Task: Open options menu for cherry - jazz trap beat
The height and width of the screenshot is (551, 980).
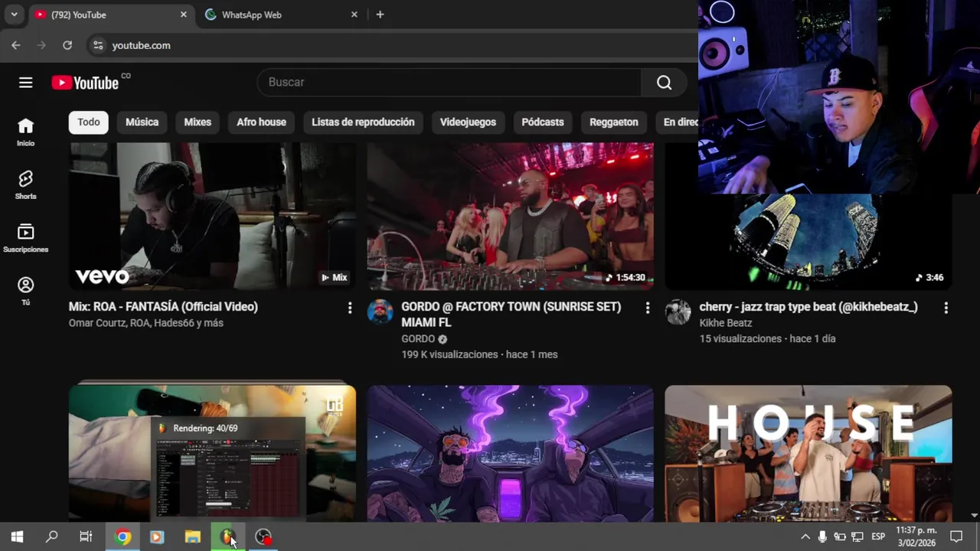Action: click(946, 308)
